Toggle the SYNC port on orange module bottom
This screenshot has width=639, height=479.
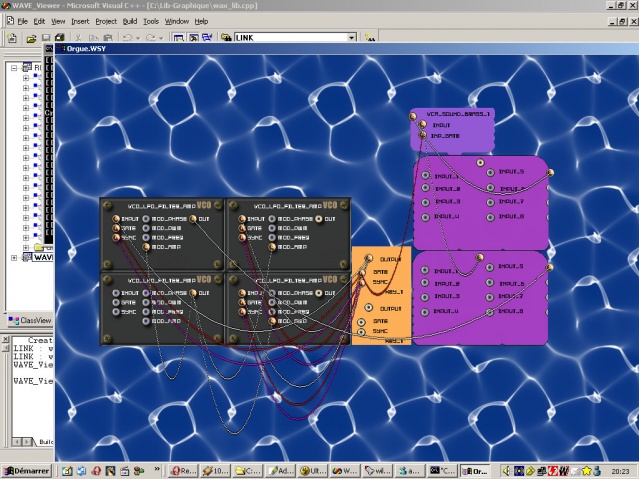tap(361, 332)
